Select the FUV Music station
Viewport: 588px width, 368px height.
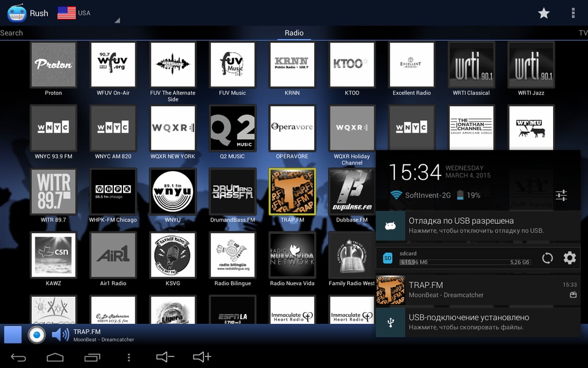233,64
